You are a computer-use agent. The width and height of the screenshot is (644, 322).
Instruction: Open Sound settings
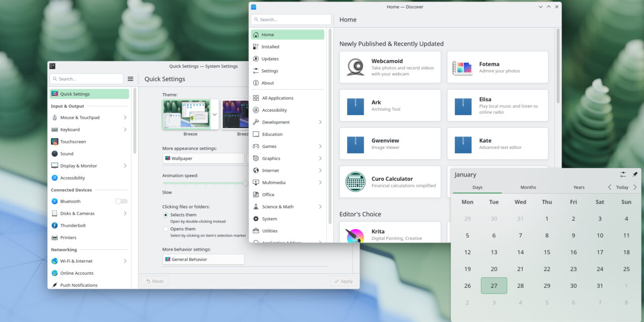pos(89,154)
